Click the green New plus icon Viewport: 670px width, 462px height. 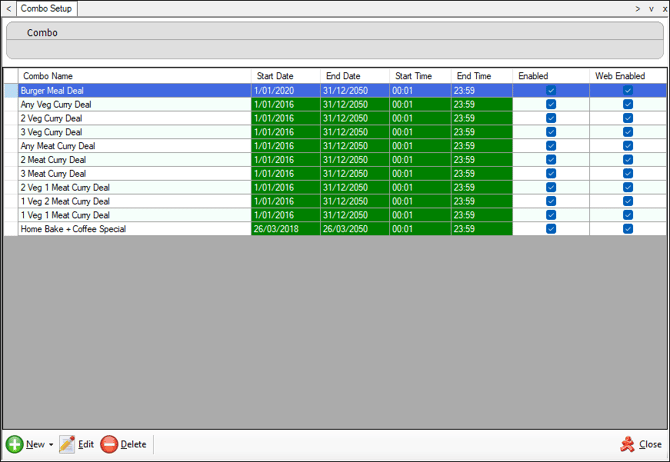pyautogui.click(x=14, y=444)
